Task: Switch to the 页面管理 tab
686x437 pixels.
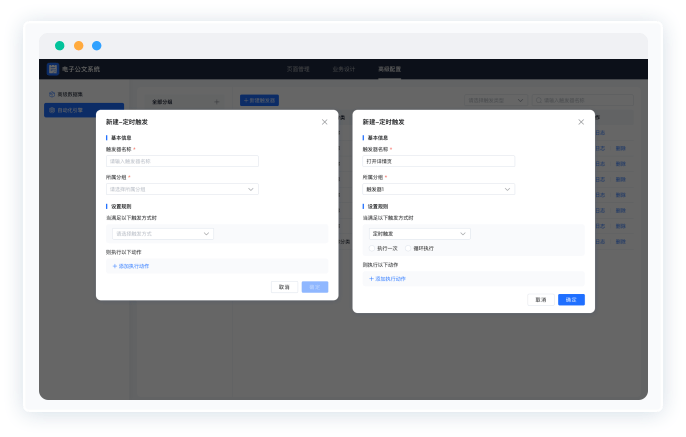Action: click(x=299, y=69)
